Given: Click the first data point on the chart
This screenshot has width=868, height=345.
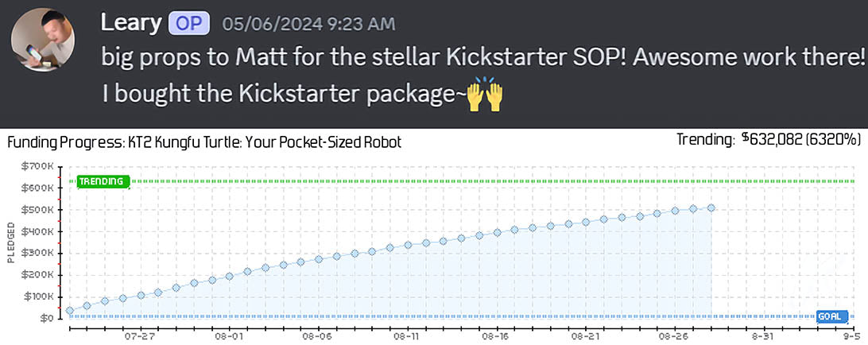Looking at the screenshot, I should coord(69,311).
